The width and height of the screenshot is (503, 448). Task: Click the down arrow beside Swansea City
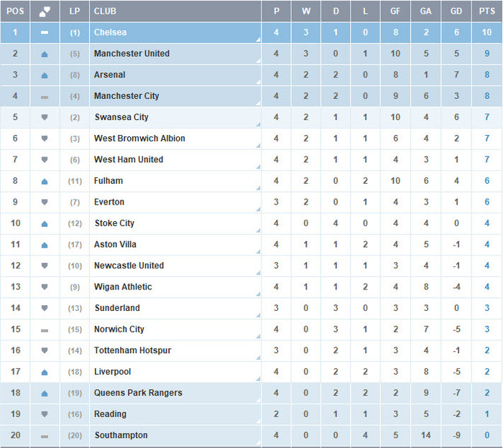(45, 118)
